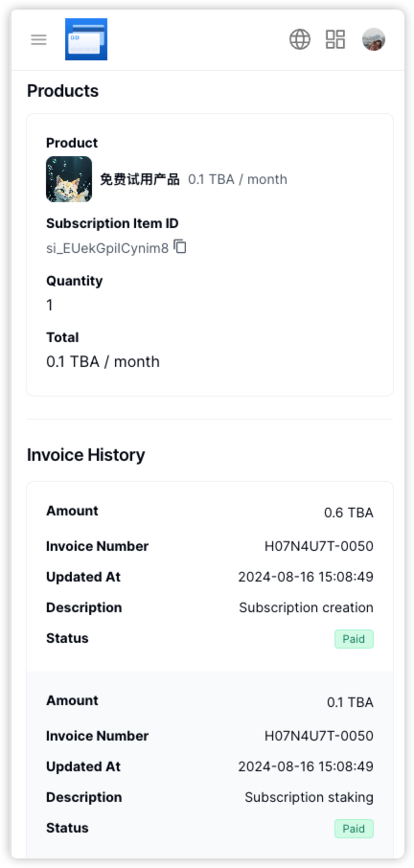Image resolution: width=414 pixels, height=868 pixels.
Task: Click the cat product thumbnail
Action: (69, 179)
